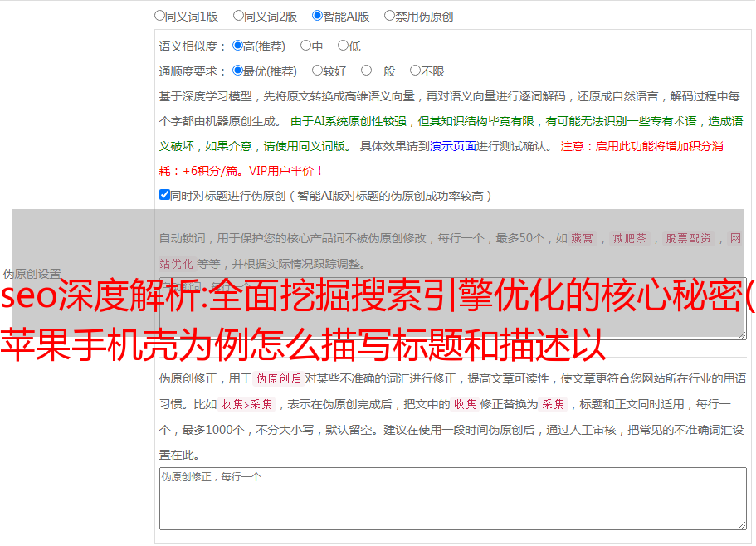Click the 燕窝 example keyword tag
Image resolution: width=756 pixels, height=546 pixels.
coord(583,238)
